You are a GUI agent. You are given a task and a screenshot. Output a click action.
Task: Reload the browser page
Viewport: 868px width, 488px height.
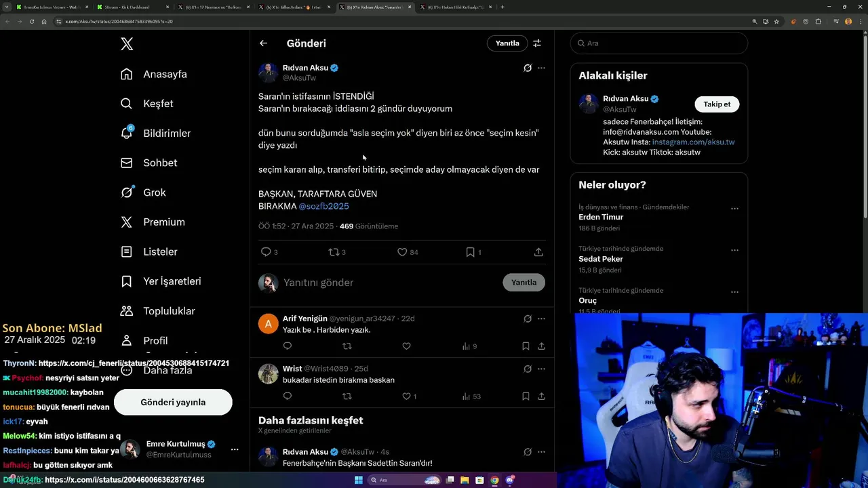32,22
